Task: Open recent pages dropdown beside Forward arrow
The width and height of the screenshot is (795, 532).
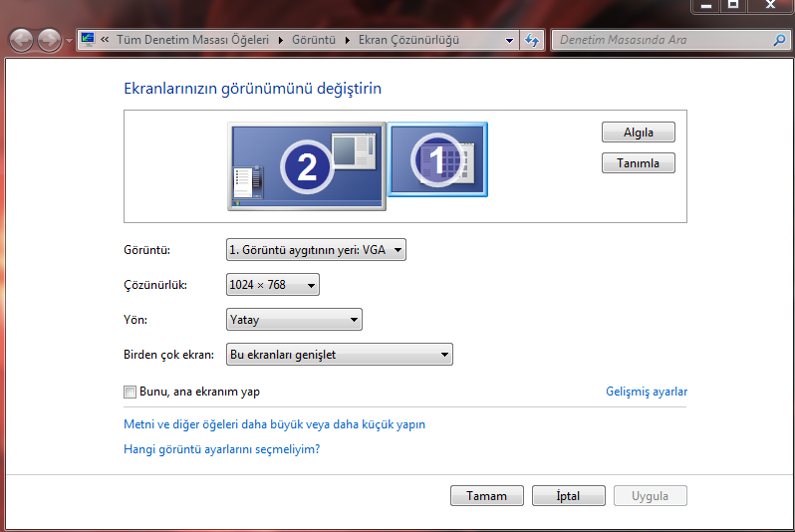Action: (x=69, y=41)
